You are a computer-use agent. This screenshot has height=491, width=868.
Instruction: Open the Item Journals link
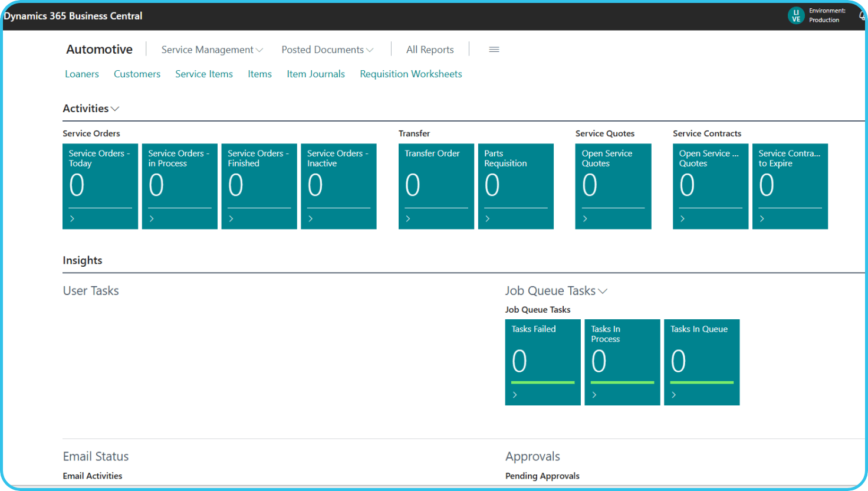tap(315, 74)
